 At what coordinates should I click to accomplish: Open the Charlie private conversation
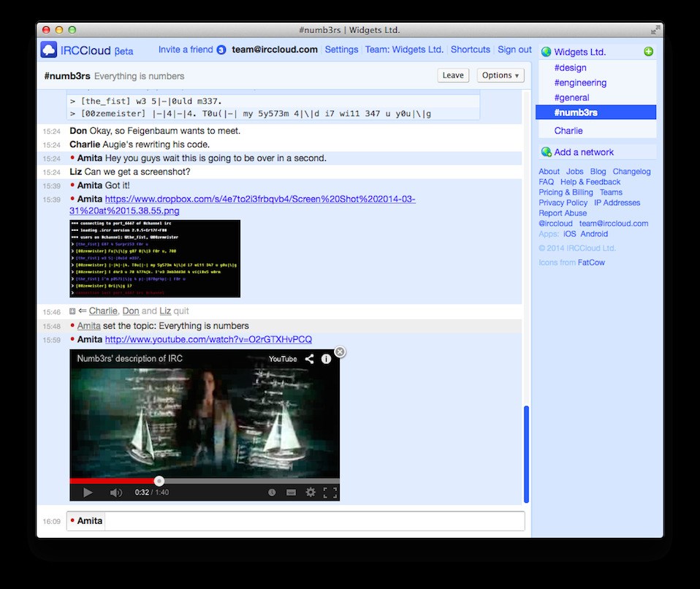pos(568,131)
